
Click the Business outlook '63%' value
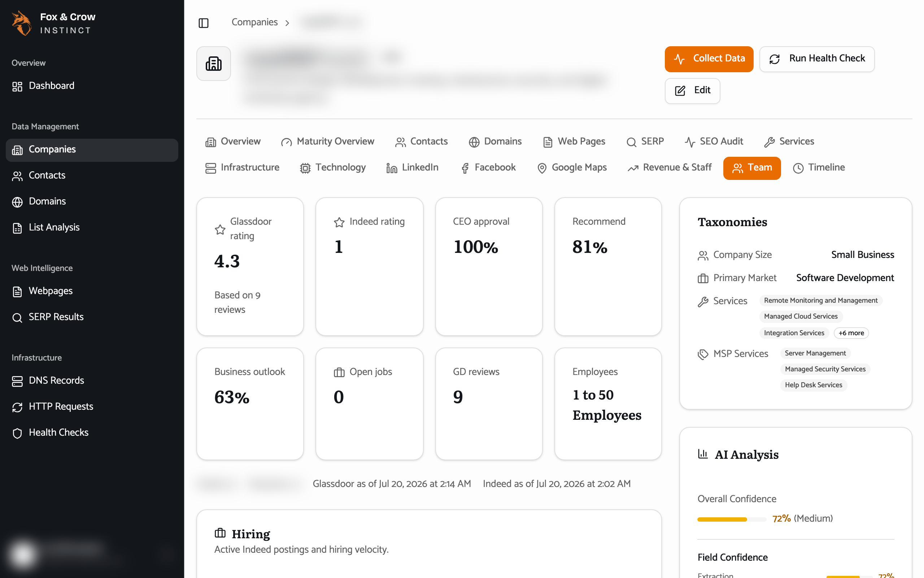click(231, 397)
